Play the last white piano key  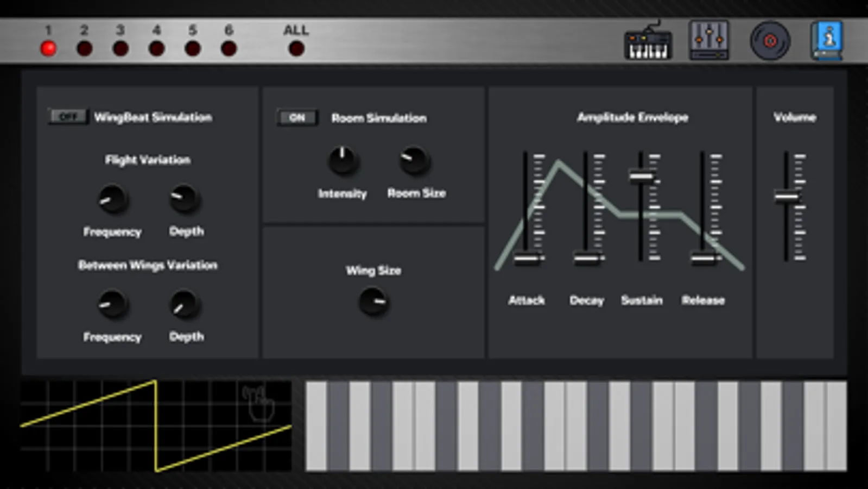pyautogui.click(x=837, y=426)
